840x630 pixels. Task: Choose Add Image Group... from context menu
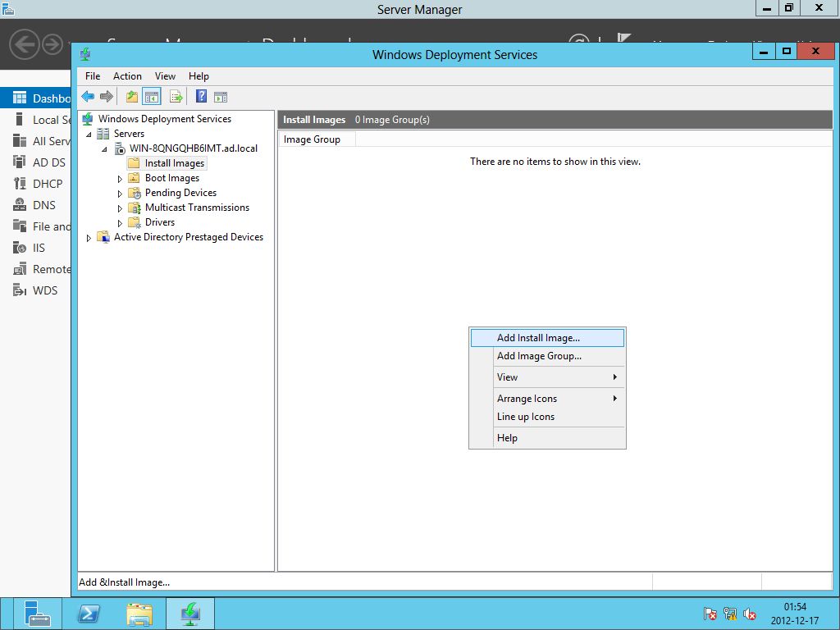click(547, 356)
